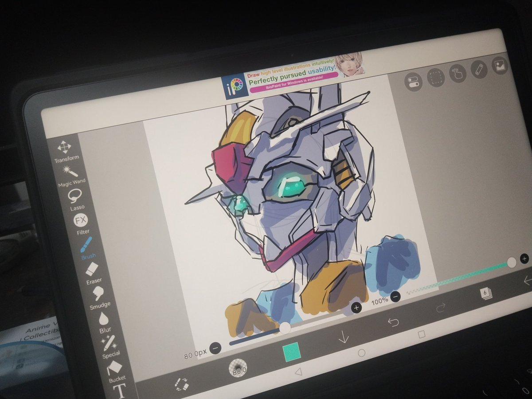Open the Layers panel showing 6
Viewport: 532px width, 399px height.
pos(485,294)
